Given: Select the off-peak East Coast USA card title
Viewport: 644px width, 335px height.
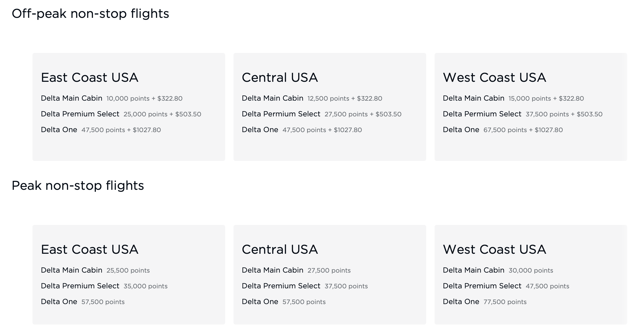Looking at the screenshot, I should tap(90, 77).
